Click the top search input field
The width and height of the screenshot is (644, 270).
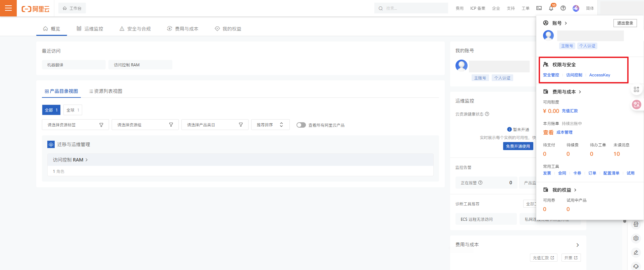pos(414,8)
